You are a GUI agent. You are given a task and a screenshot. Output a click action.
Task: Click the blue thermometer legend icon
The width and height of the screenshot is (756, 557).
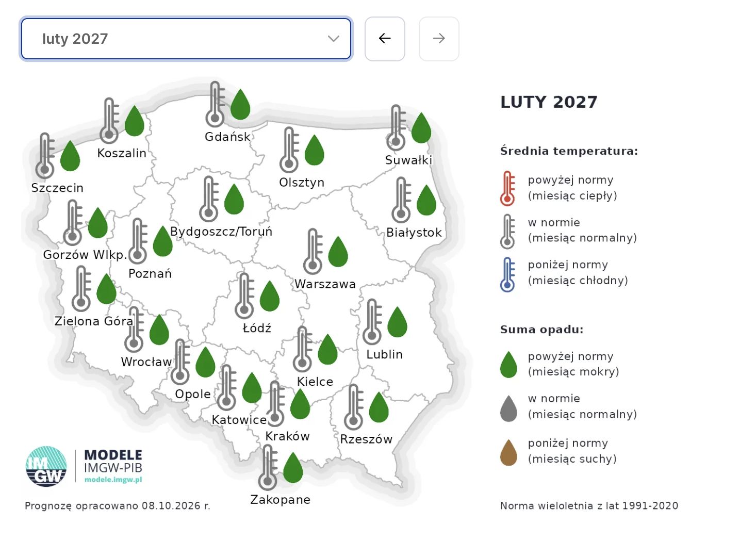click(508, 274)
